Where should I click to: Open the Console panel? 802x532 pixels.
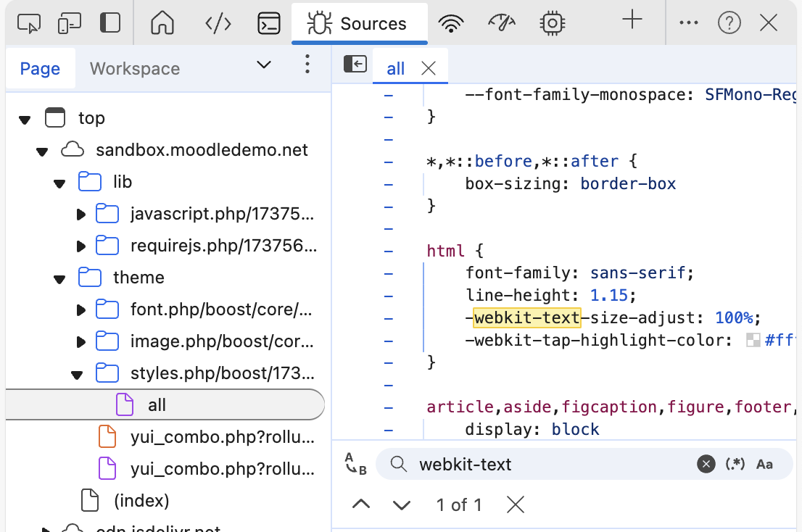coord(268,23)
